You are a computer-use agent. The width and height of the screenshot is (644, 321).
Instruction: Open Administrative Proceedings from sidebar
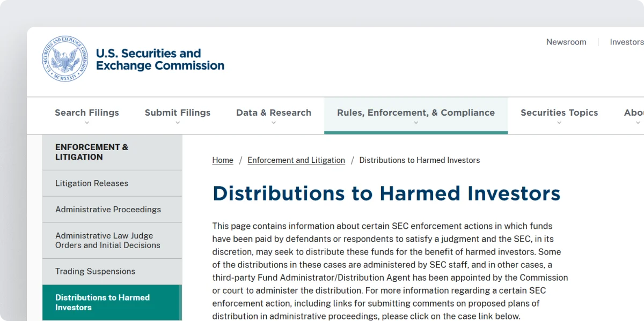point(108,209)
